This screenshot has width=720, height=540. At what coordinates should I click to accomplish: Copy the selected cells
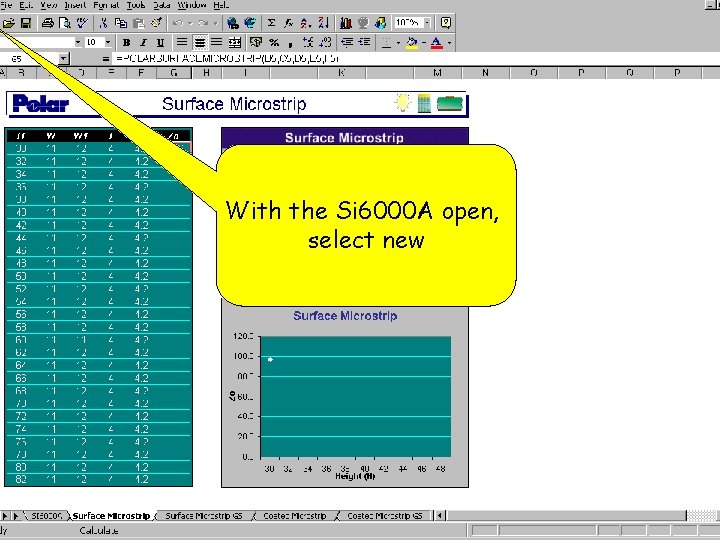pyautogui.click(x=121, y=23)
